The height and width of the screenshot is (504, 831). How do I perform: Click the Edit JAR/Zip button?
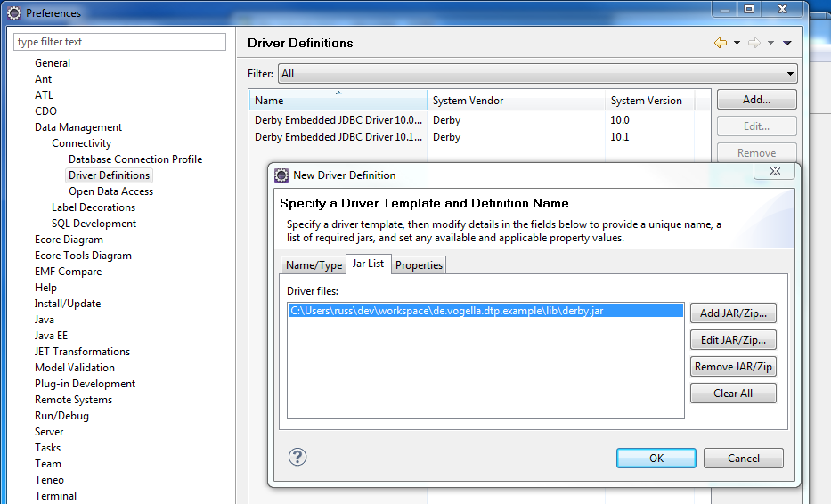click(733, 340)
